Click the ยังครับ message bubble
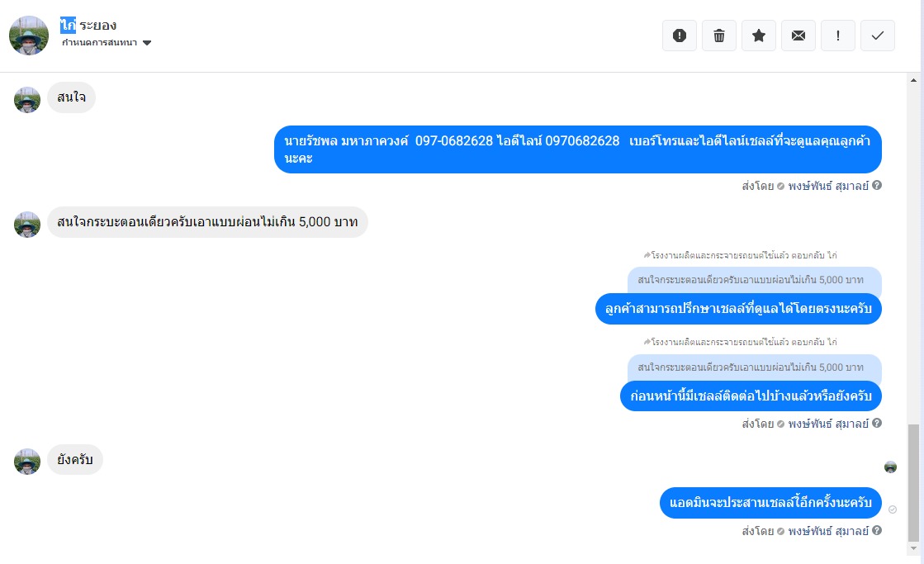Image resolution: width=924 pixels, height=564 pixels. click(75, 460)
